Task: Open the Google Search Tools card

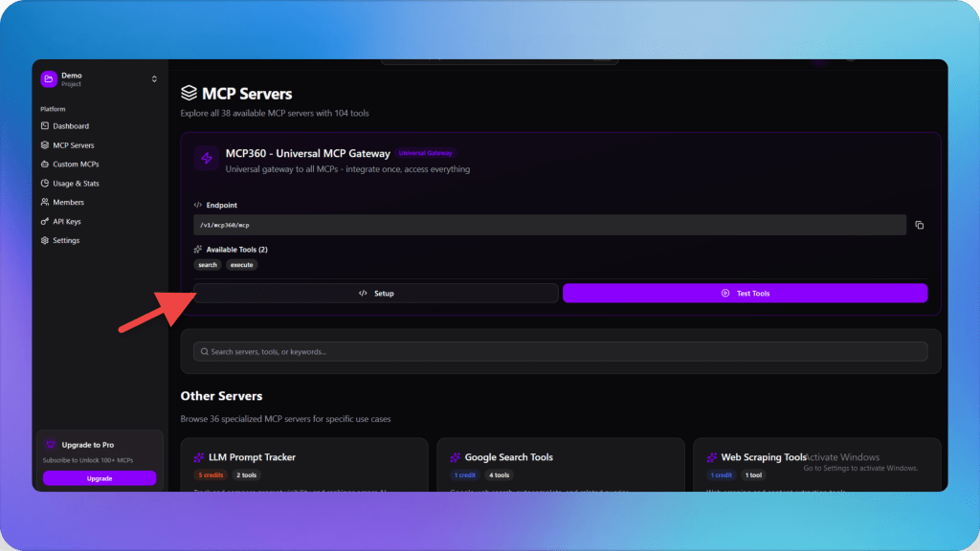Action: (x=561, y=465)
